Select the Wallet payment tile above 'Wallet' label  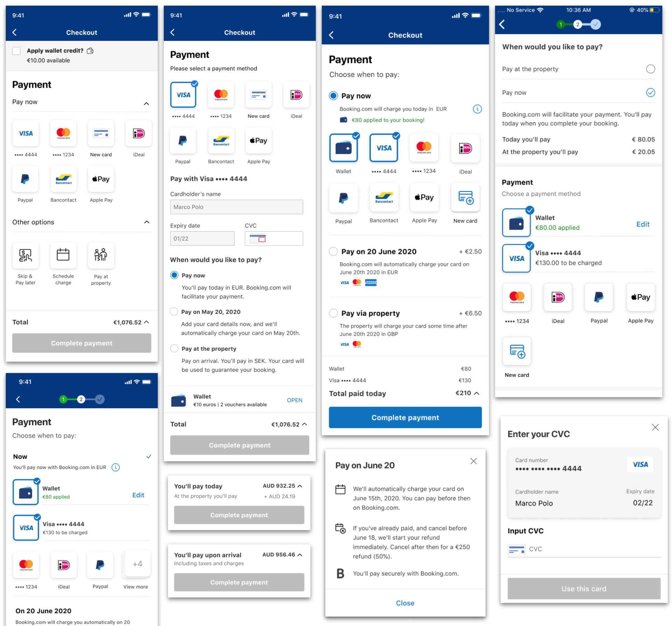point(343,148)
